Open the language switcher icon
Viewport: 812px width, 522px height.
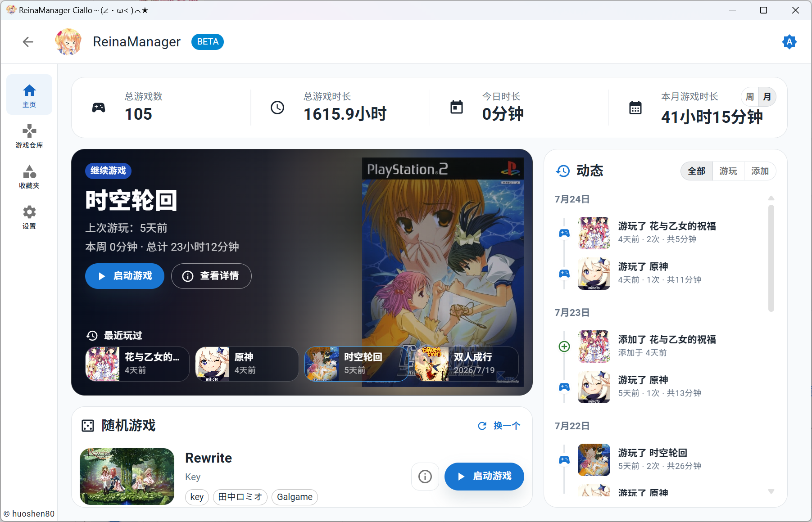tap(789, 42)
